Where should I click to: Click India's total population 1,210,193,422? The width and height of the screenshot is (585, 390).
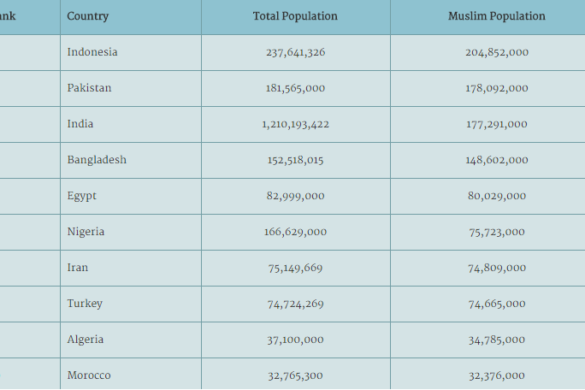click(x=295, y=124)
